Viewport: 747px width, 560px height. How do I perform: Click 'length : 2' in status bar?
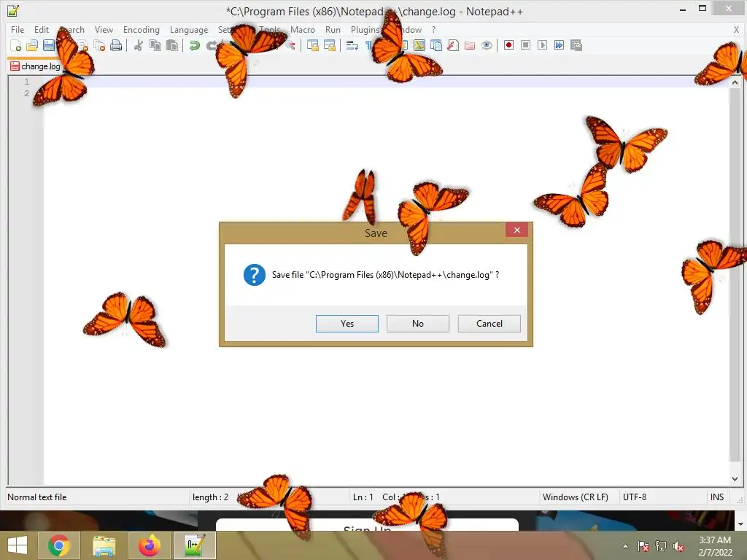coord(210,497)
